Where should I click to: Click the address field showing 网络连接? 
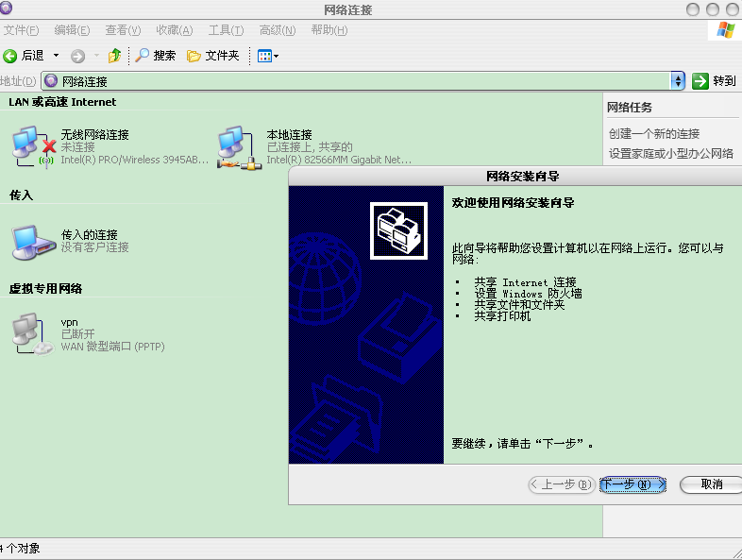(x=359, y=81)
